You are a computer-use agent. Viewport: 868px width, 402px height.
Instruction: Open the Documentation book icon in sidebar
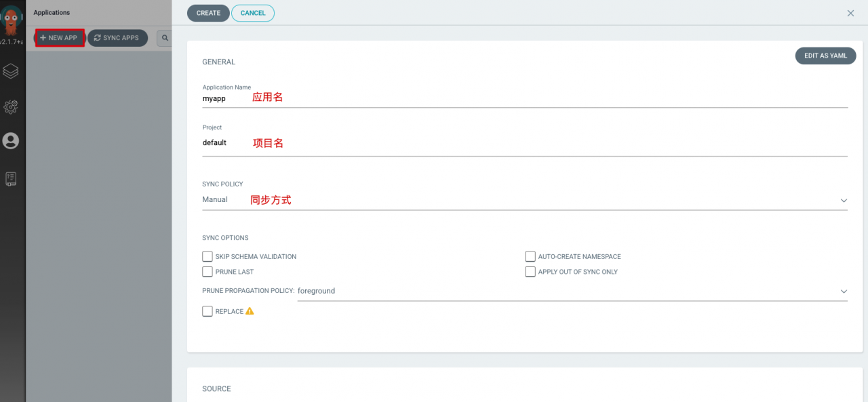11,179
